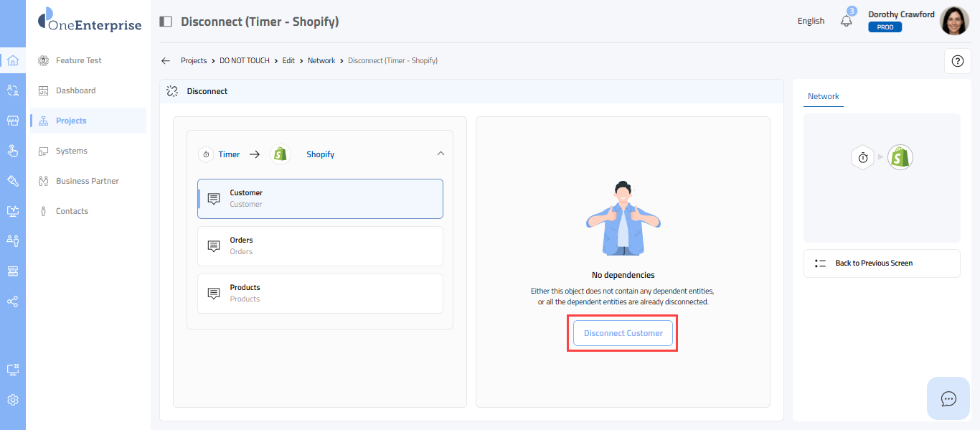The image size is (980, 430).
Task: Open the help question mark icon
Action: click(x=957, y=61)
